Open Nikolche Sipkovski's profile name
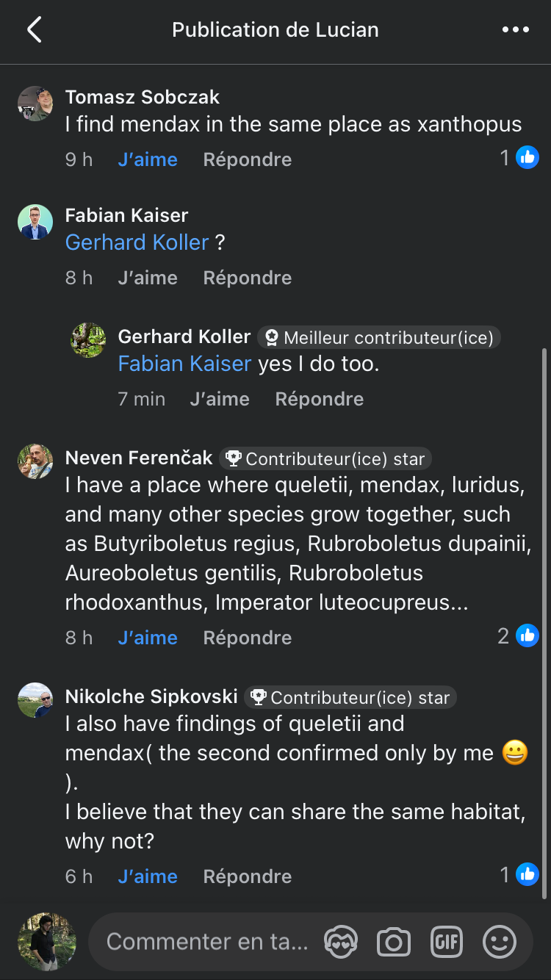This screenshot has height=980, width=551. [x=151, y=696]
